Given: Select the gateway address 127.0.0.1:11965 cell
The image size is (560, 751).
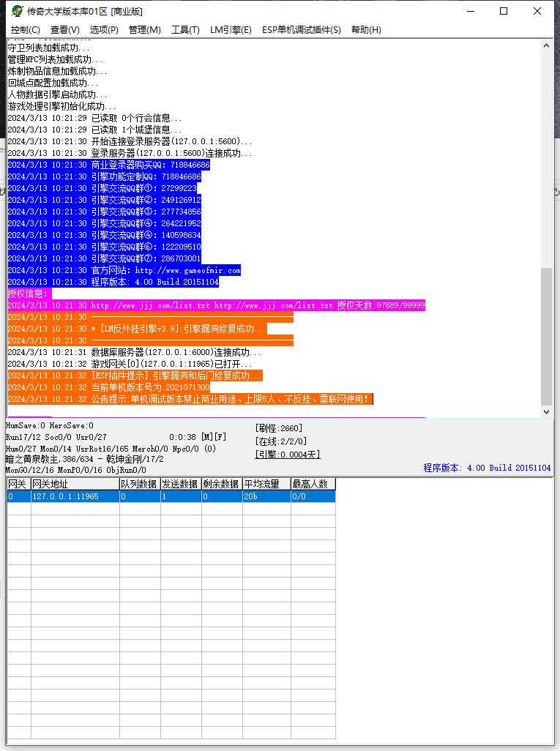Looking at the screenshot, I should tap(75, 497).
